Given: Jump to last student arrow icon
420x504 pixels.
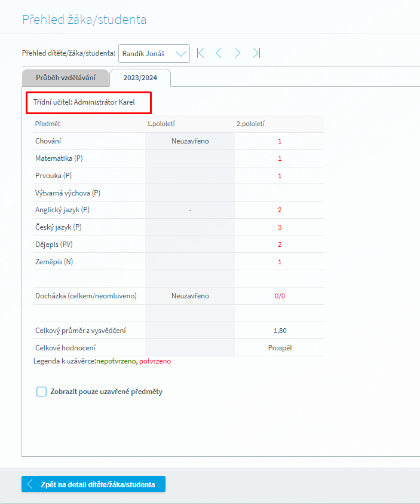Looking at the screenshot, I should (x=256, y=53).
